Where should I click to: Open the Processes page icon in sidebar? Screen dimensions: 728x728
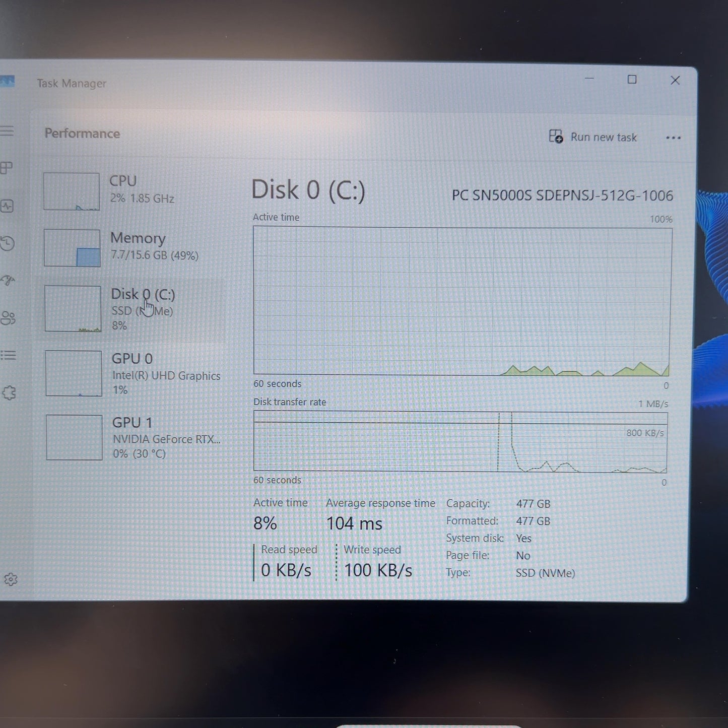pos(7,168)
